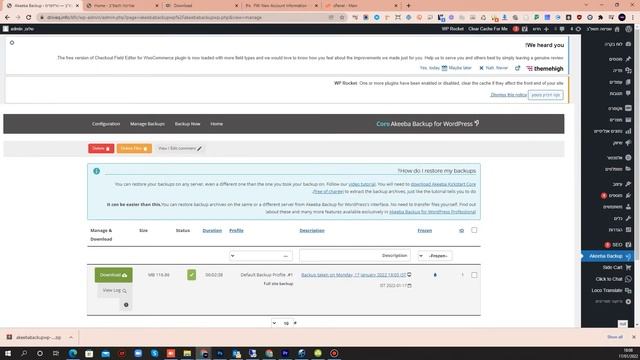Open the Manage Backups menu item
This screenshot has width=640, height=360.
tap(147, 124)
